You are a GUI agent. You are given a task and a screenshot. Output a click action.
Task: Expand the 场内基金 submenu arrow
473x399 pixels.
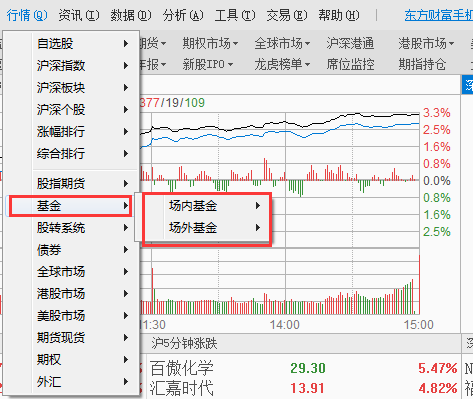258,206
